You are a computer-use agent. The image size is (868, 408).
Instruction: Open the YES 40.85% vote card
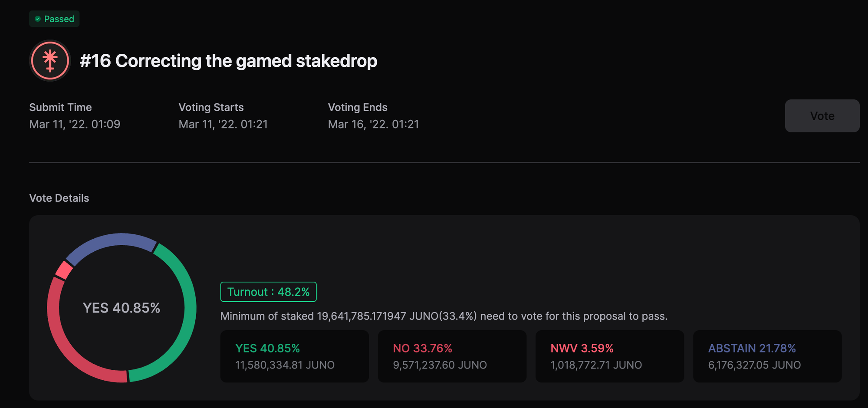pyautogui.click(x=294, y=356)
